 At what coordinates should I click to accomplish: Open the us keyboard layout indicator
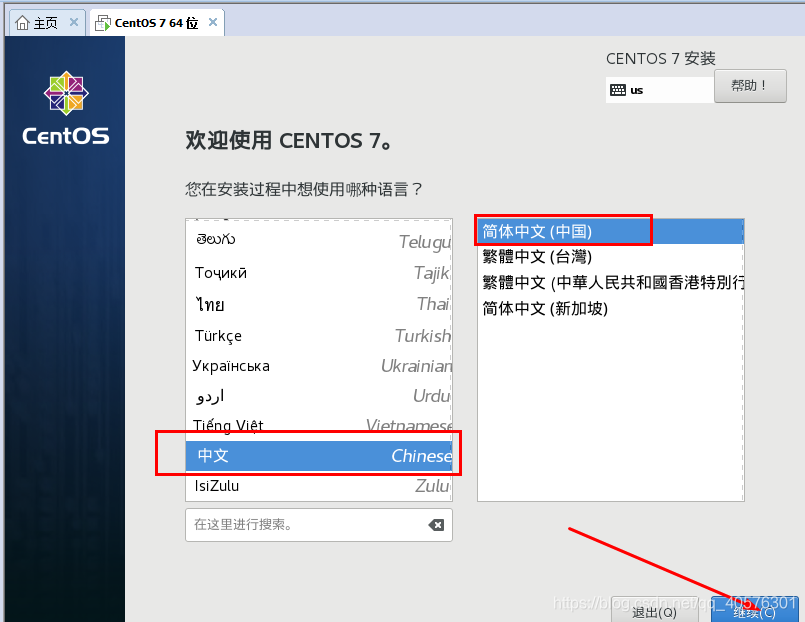(660, 90)
